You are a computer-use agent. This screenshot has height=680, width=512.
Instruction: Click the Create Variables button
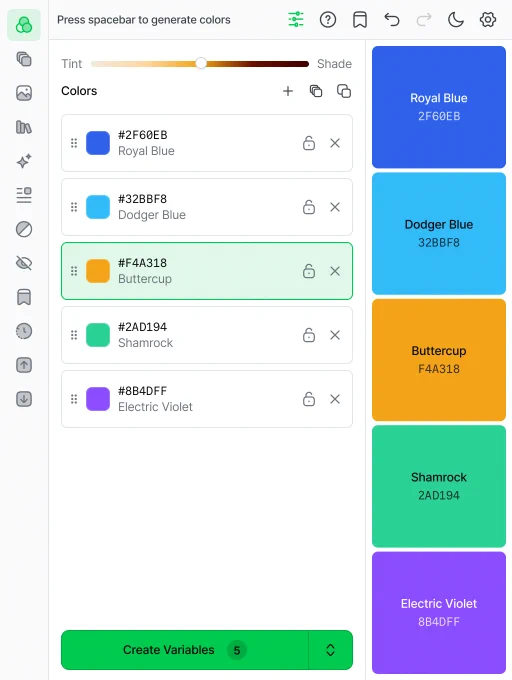pyautogui.click(x=185, y=650)
